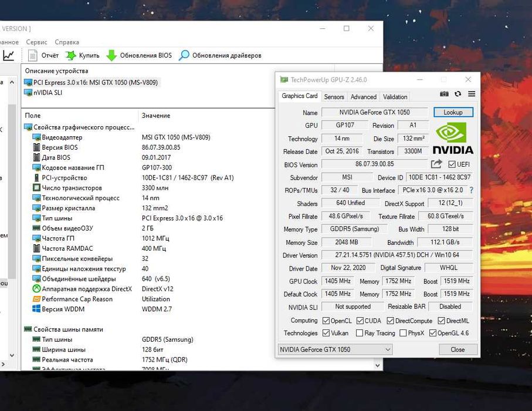Click the left tree scrollbar down arrow
This screenshot has height=411, width=532.
12,355
